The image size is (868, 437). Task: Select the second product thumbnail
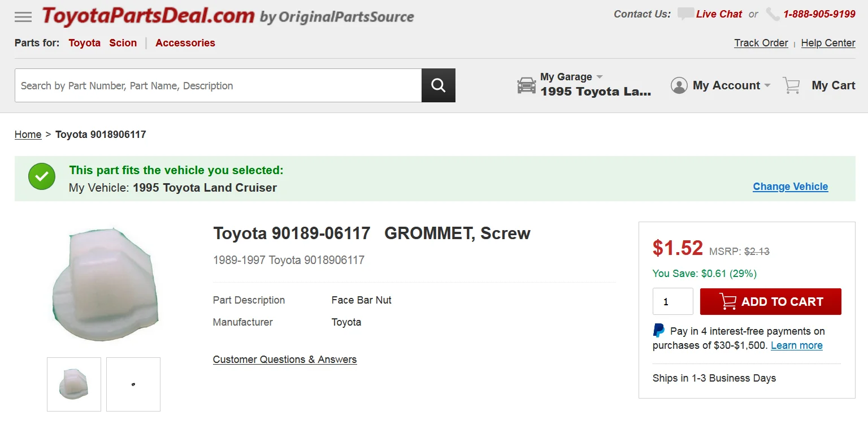(x=133, y=384)
